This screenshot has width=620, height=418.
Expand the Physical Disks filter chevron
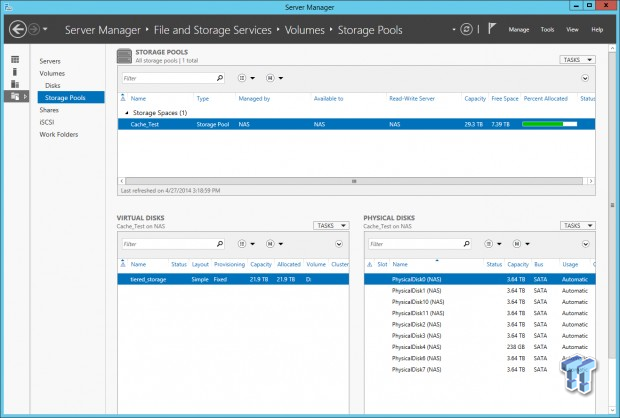coord(586,244)
